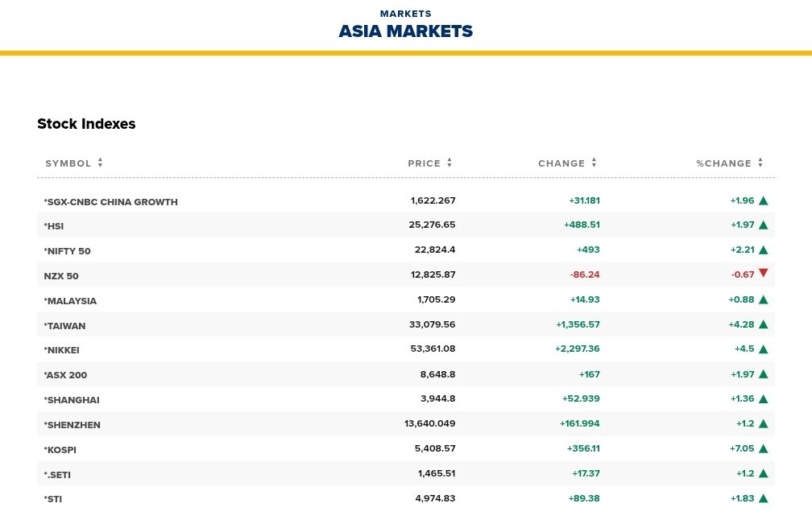This screenshot has width=812, height=524.
Task: Select the MALAYSIA index symbol
Action: [x=71, y=301]
